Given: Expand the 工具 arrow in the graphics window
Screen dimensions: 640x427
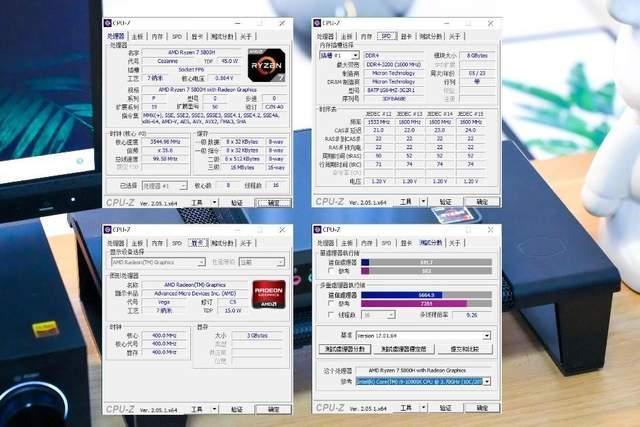Looking at the screenshot, I should [x=214, y=409].
